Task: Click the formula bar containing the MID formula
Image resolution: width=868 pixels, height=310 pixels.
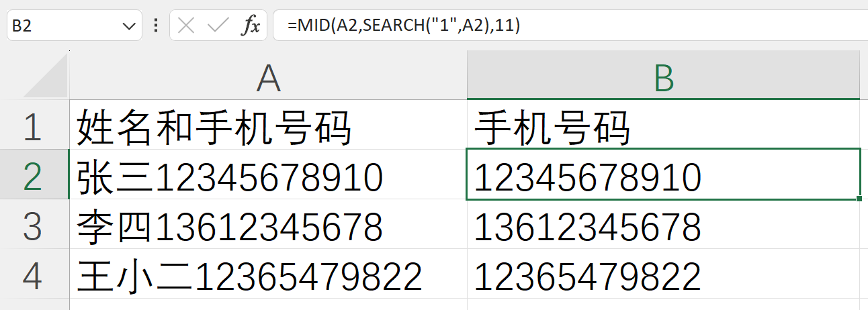Action: (571, 26)
